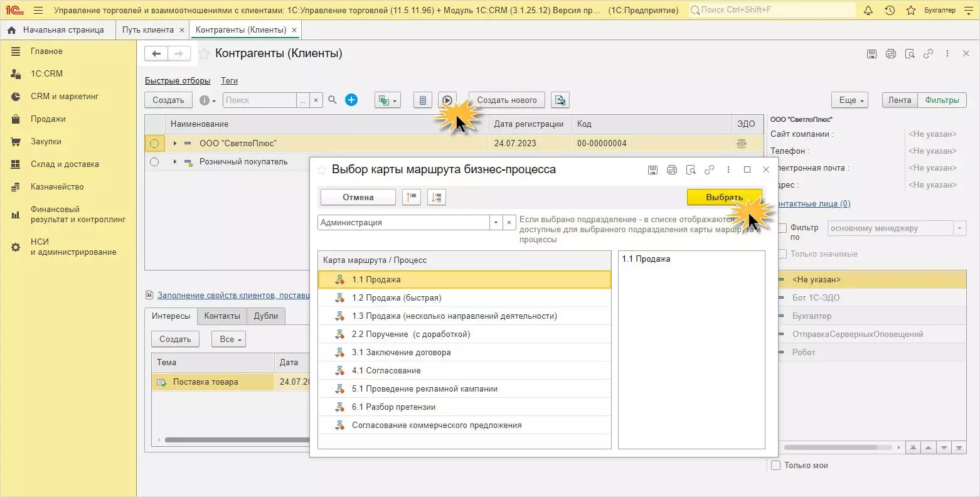Viewport: 980px width, 497px height.
Task: Open service menu at top-right corner
Action: (967, 10)
